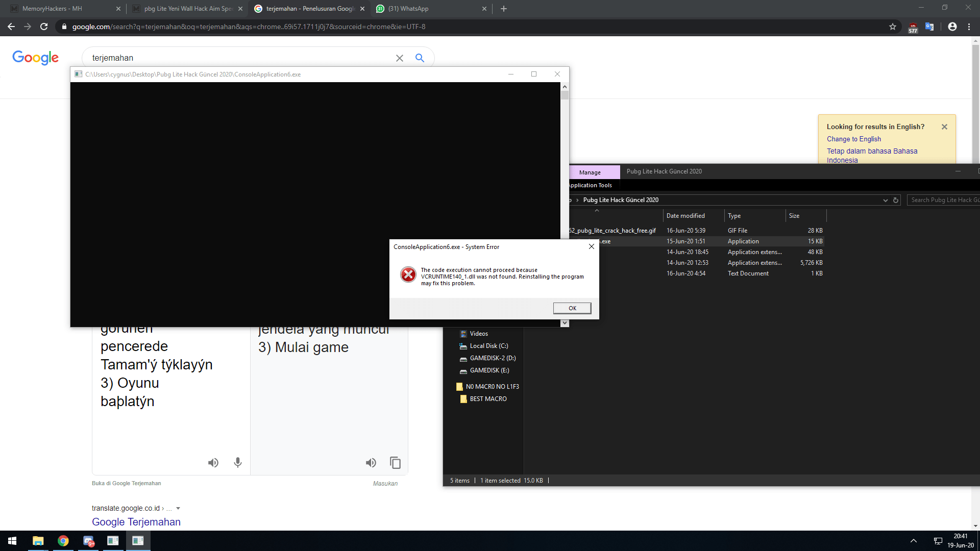The image size is (980, 551).
Task: Sort files by Date modified column
Action: (693, 216)
